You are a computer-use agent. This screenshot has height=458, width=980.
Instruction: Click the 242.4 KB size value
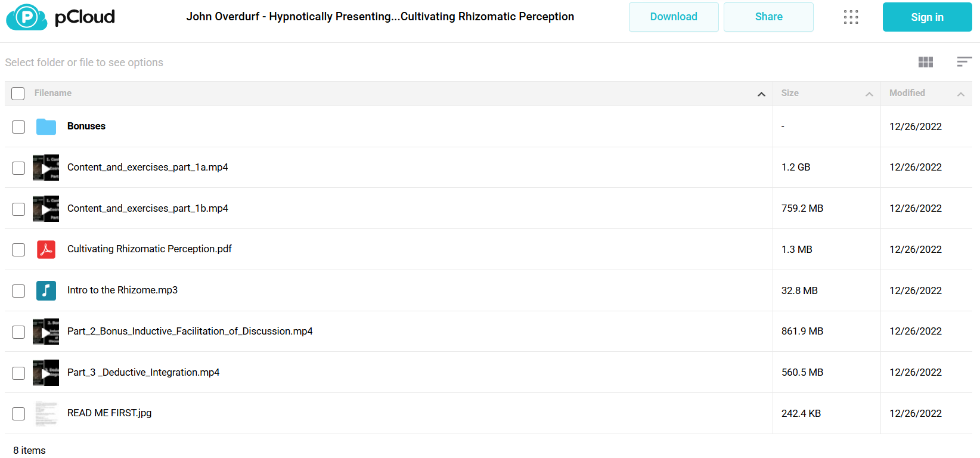tap(801, 414)
